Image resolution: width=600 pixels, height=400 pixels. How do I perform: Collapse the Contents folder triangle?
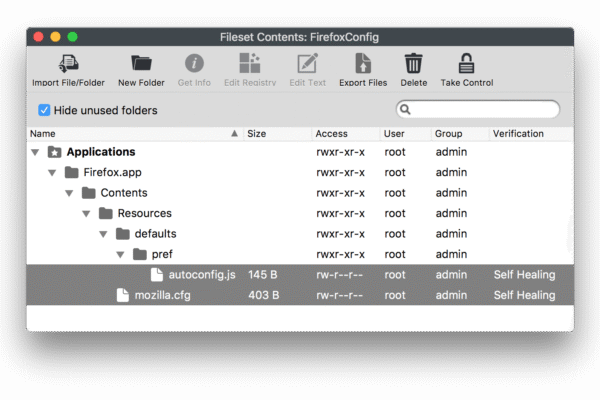[69, 193]
